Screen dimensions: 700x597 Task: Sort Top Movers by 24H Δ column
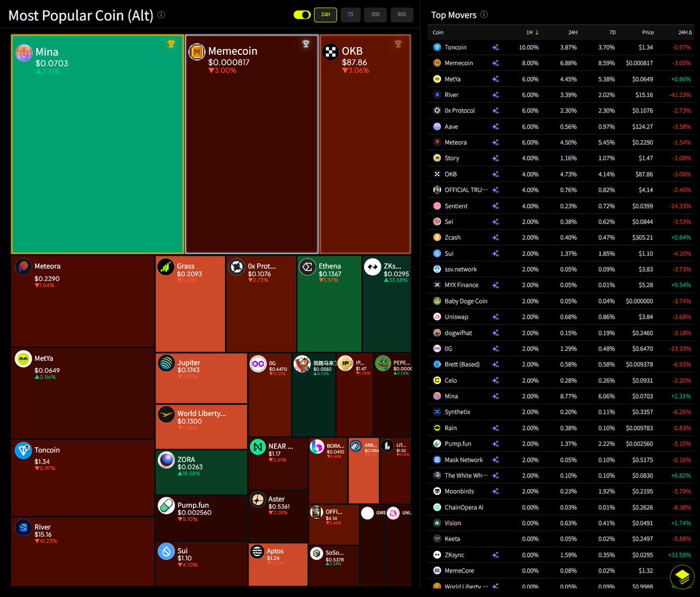click(684, 32)
